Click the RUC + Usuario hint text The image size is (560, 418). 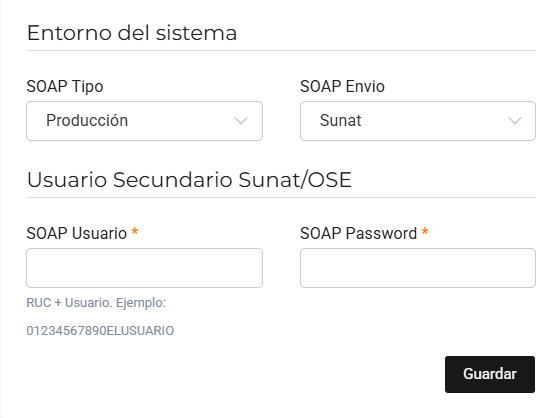(x=96, y=303)
